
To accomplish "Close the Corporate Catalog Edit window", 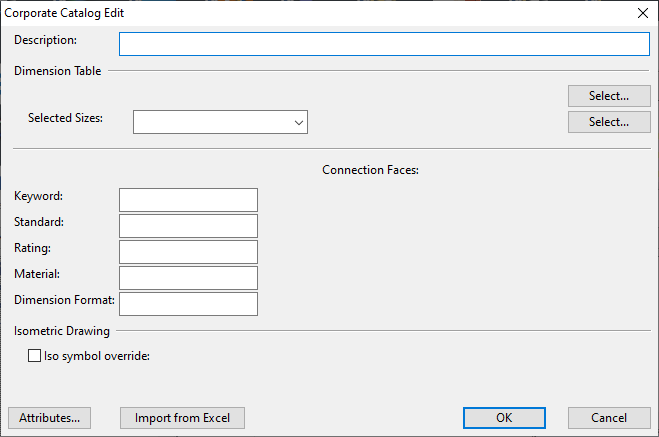I will click(643, 13).
